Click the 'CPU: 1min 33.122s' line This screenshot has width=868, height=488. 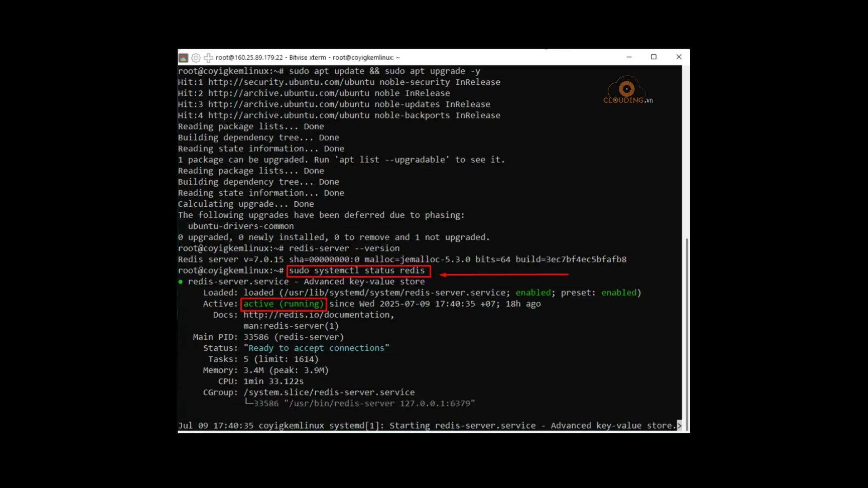coord(261,382)
